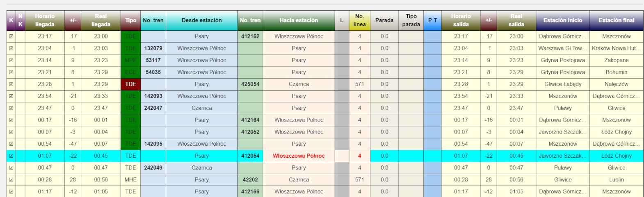Toggle the checkbox in train 53117's row
Viewport: 644px width, 197px height.
click(11, 60)
